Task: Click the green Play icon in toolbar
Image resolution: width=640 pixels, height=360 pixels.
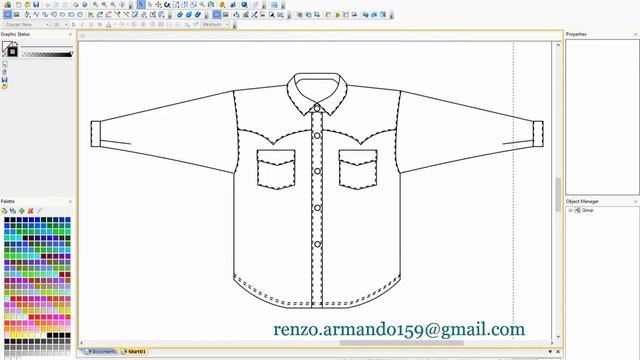Action: click(x=338, y=15)
